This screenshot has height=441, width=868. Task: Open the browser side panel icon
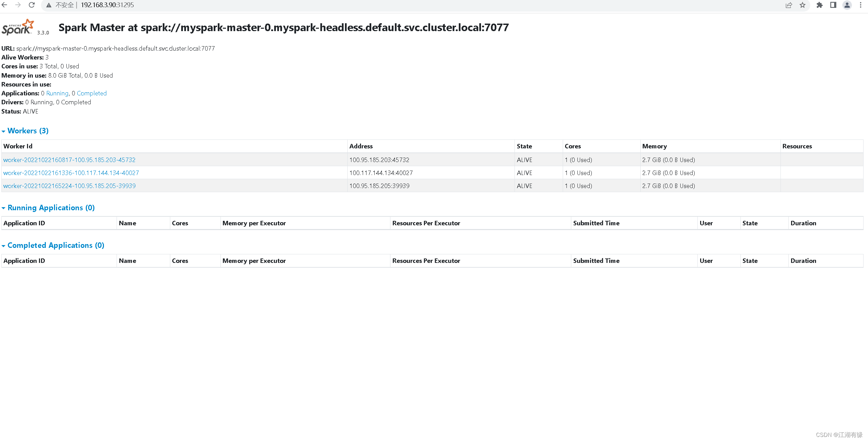pos(833,5)
